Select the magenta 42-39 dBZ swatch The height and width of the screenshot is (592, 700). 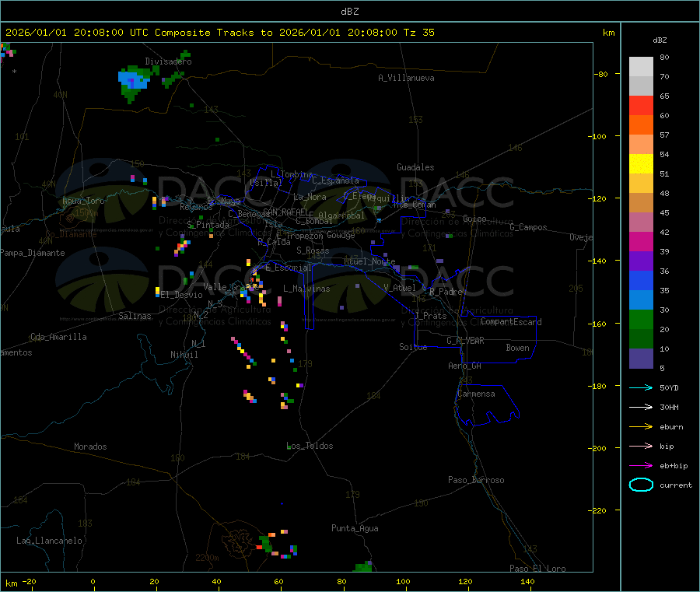641,241
